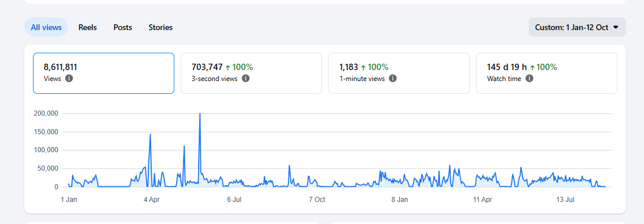Click the green up arrow beside 1,183
This screenshot has height=224, width=644.
tap(363, 67)
